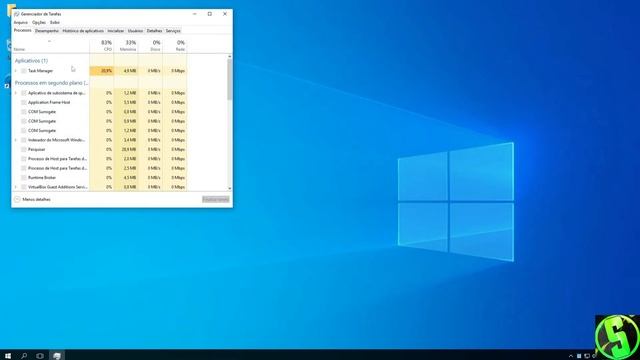Open the taskbar search icon
This screenshot has width=640, height=360.
[x=24, y=356]
